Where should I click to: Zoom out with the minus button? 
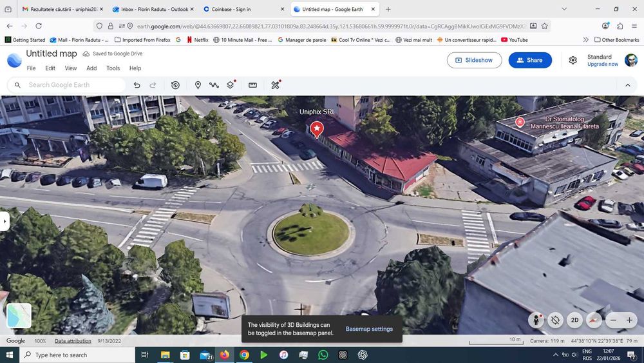click(x=613, y=320)
